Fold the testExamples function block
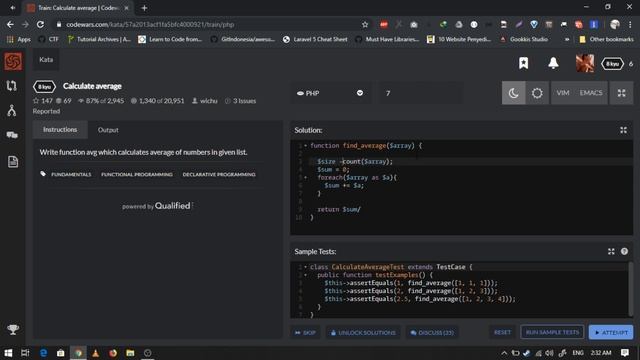Image resolution: width=640 pixels, height=360 pixels. pyautogui.click(x=305, y=275)
